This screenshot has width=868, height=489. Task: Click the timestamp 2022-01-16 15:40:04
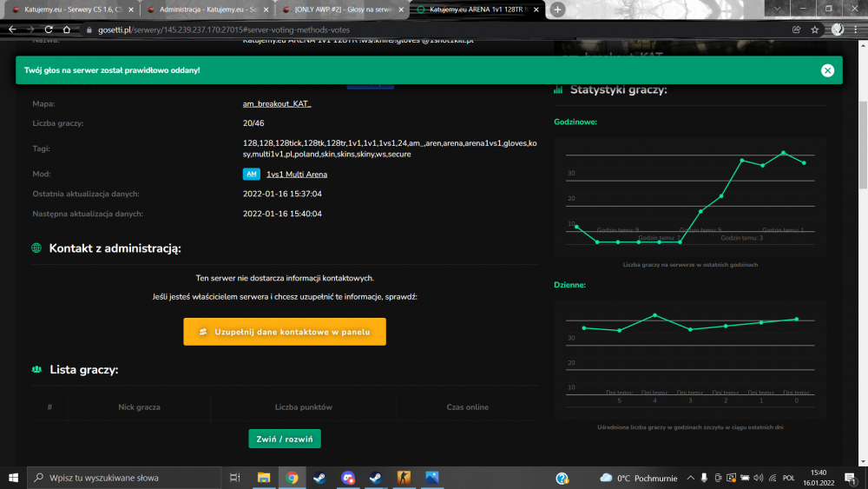click(282, 214)
